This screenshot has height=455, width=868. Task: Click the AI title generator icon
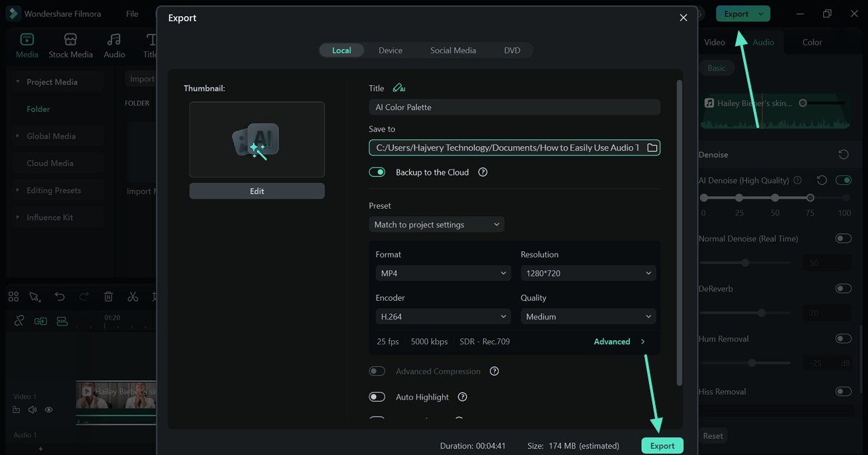399,88
